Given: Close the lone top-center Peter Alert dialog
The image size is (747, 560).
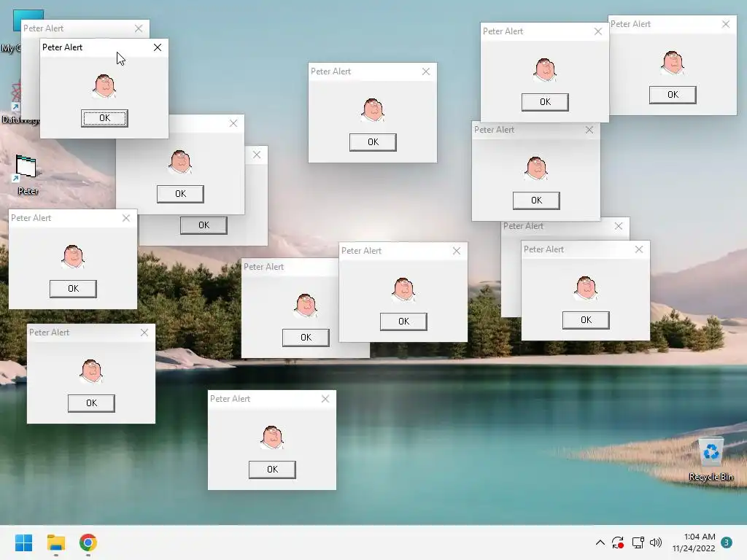Looking at the screenshot, I should click(x=426, y=71).
